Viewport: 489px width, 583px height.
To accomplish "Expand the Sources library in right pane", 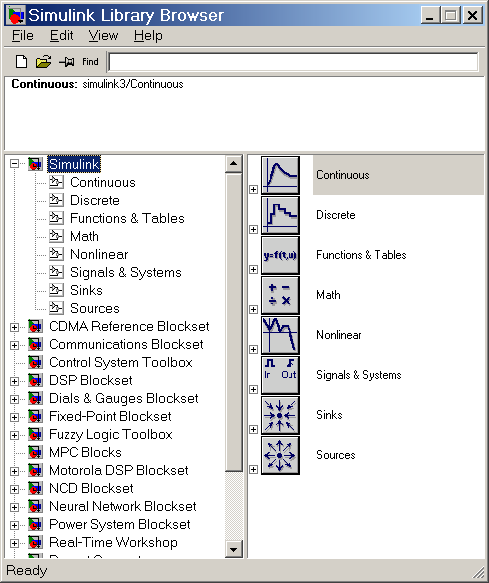I will coord(254,470).
